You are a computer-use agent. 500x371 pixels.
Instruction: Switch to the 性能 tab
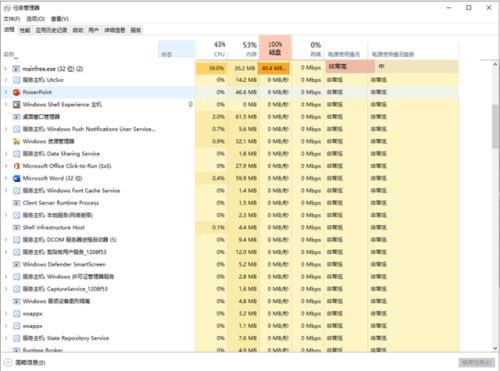(x=25, y=30)
